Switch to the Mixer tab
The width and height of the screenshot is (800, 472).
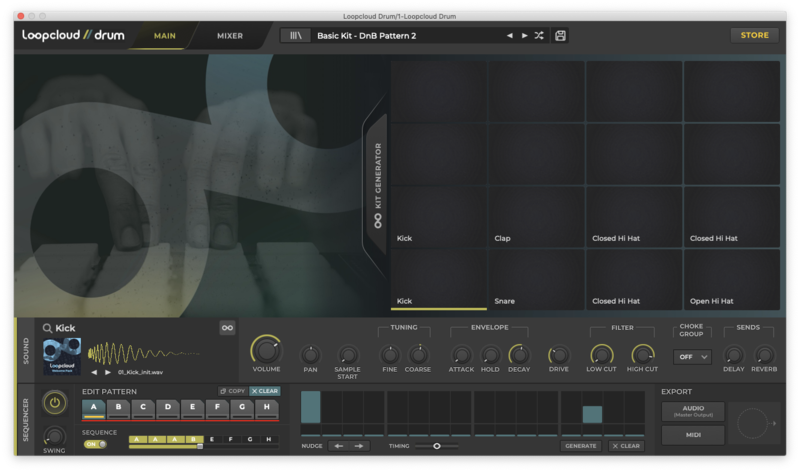(230, 35)
